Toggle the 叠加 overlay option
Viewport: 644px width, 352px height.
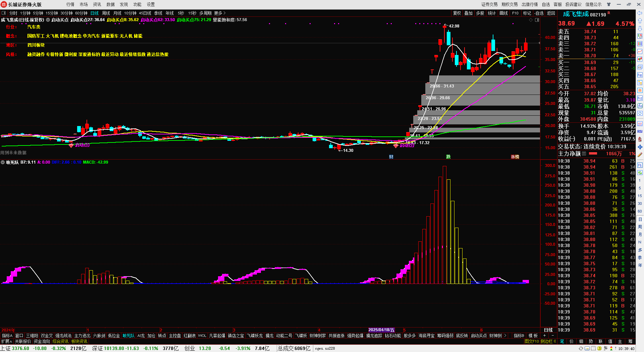468,13
